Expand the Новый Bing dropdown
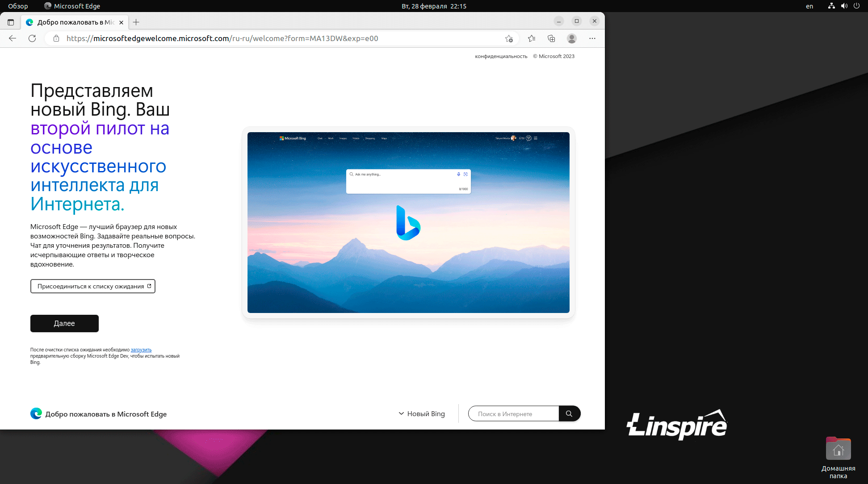Screen dimensions: 868x484 coord(422,414)
